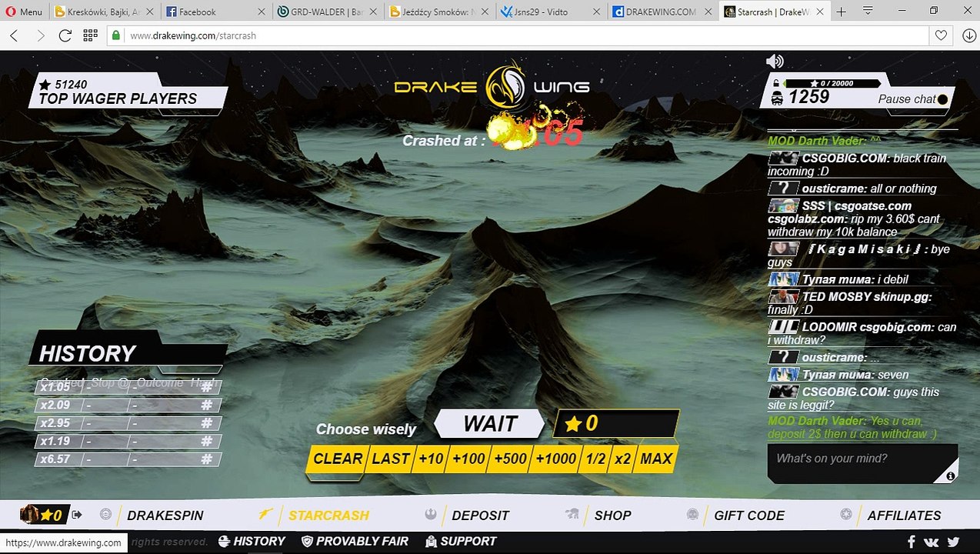Image resolution: width=980 pixels, height=554 pixels.
Task: Click the DrakeWing logo at the top
Action: pyautogui.click(x=492, y=86)
